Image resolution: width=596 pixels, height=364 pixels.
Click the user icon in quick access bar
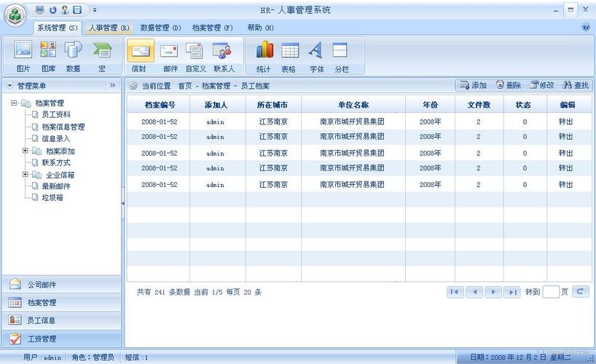pos(66,10)
